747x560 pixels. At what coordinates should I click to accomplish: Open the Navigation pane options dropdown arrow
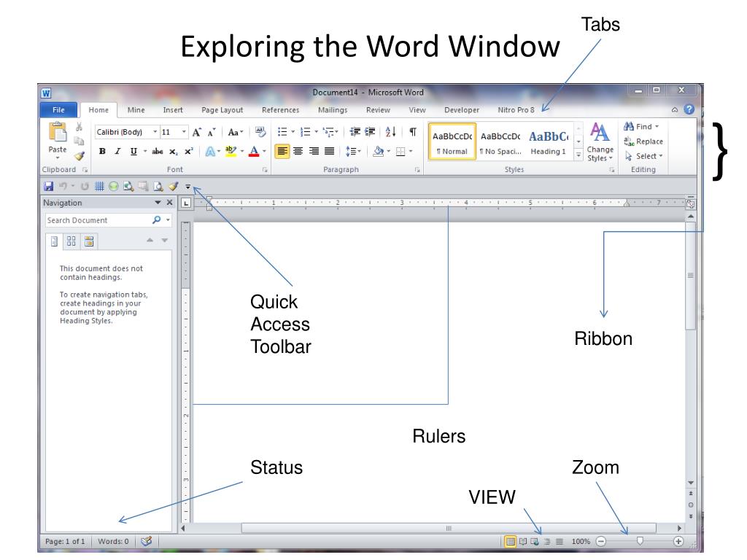(158, 203)
